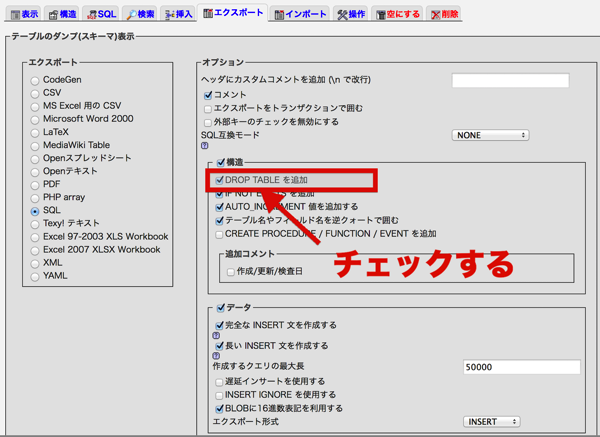Select the エクスポート (Export) tab
600x437 pixels.
[233, 13]
